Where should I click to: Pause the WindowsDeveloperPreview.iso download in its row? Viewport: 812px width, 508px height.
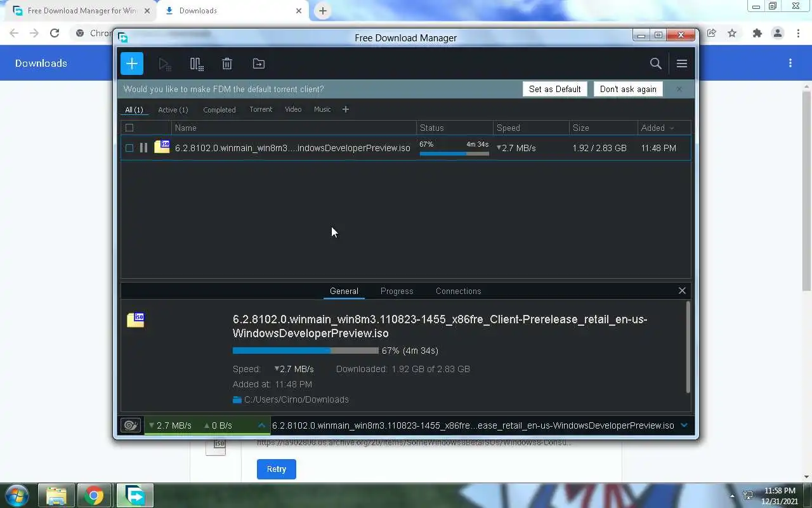[x=143, y=148]
